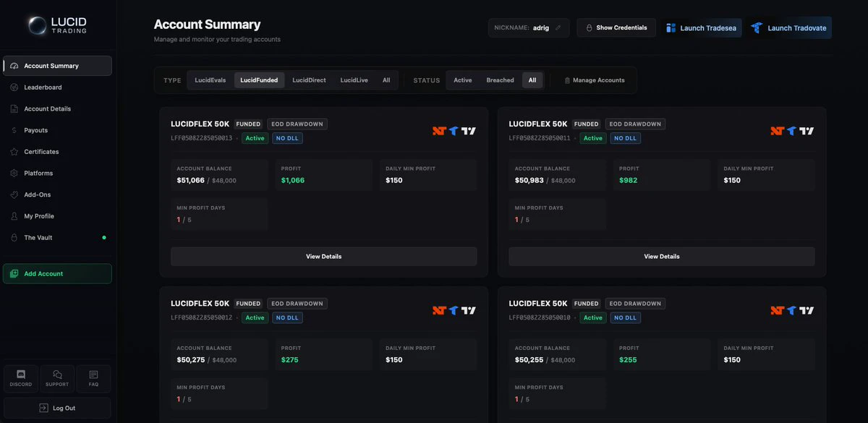Screen dimensions: 868x423
Task: Launch Tradovate platform
Action: point(790,27)
